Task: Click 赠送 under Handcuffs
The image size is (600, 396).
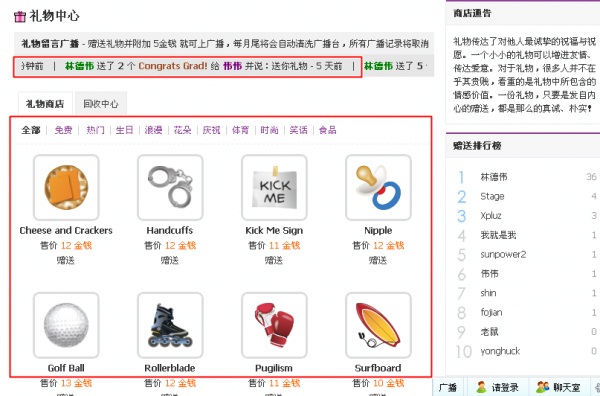Action: coord(170,261)
